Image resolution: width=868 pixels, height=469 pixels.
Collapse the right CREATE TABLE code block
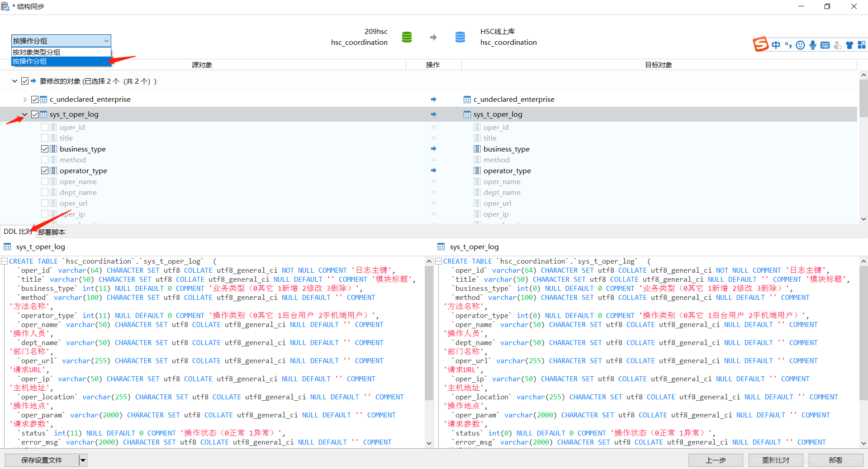[438, 261]
